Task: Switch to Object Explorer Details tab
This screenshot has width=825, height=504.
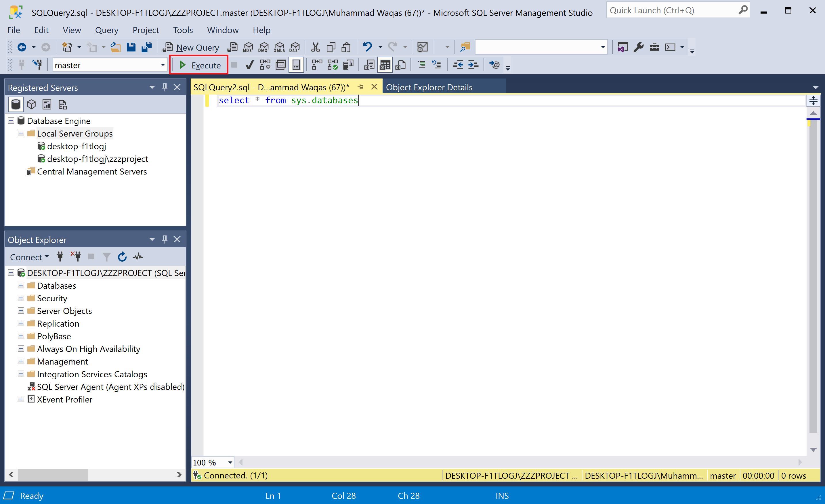Action: (x=429, y=87)
